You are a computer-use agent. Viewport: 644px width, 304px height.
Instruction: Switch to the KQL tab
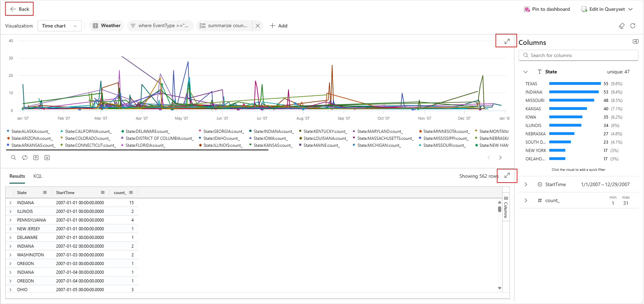[38, 176]
